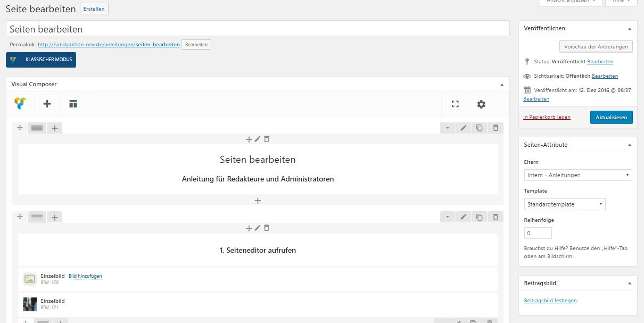The image size is (644, 323).
Task: Add a new element from Visual Composer toolbar
Action: 47,104
